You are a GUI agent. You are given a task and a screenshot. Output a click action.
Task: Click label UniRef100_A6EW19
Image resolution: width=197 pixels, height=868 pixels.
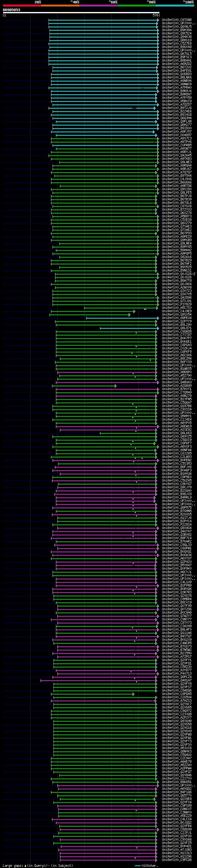(x=177, y=426)
